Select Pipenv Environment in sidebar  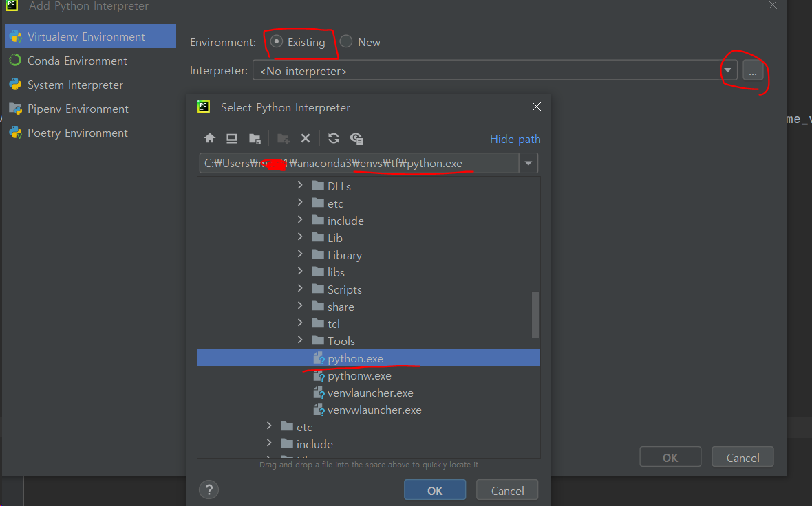coord(90,109)
